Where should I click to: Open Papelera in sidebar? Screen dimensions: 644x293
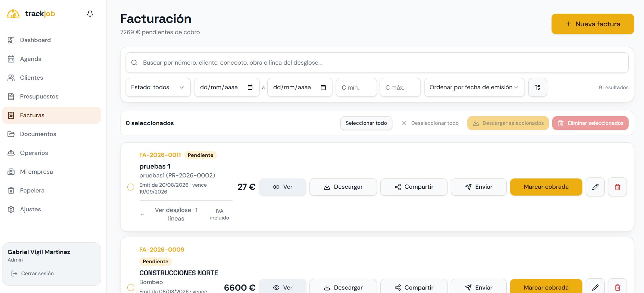pyautogui.click(x=51, y=190)
